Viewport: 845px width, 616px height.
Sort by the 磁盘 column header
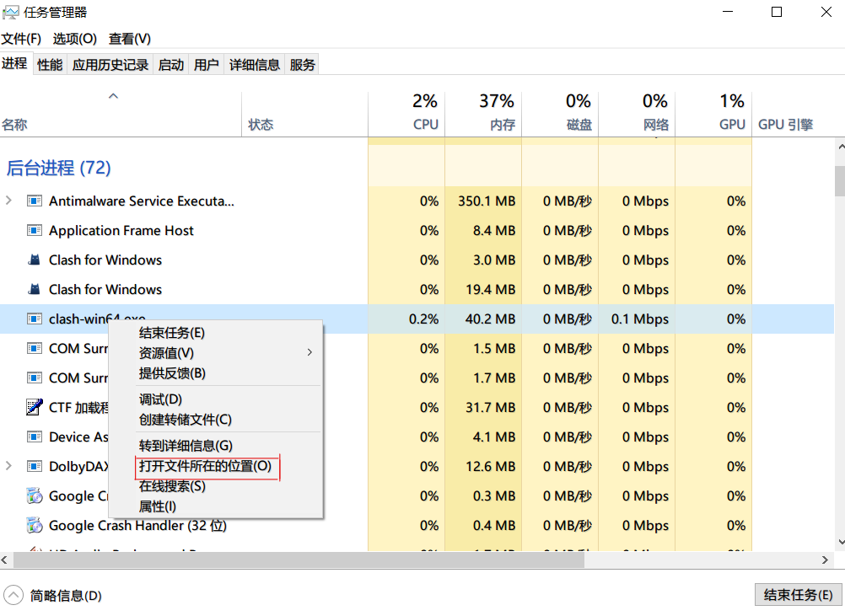561,113
